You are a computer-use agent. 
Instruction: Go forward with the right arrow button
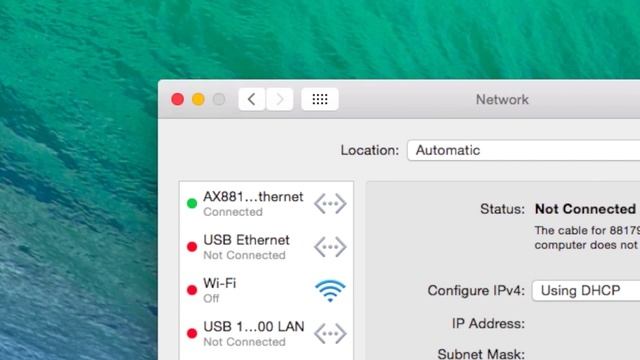pos(280,99)
